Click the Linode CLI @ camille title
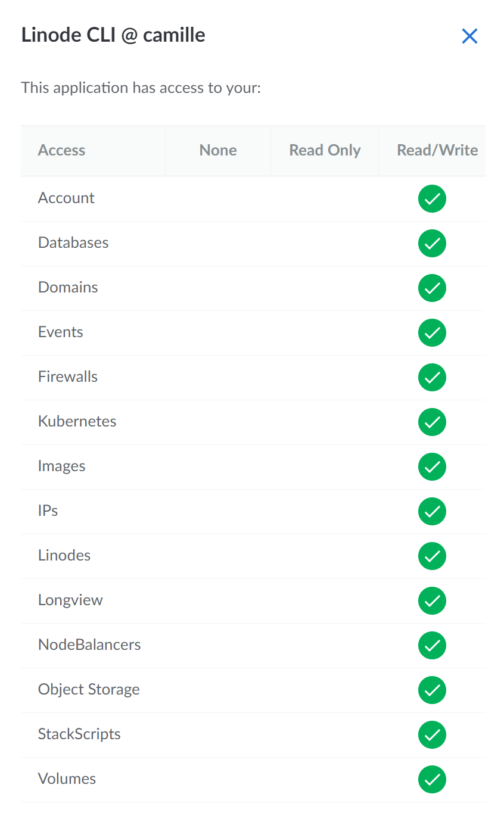Screen dimensions: 504x822 coord(113,35)
